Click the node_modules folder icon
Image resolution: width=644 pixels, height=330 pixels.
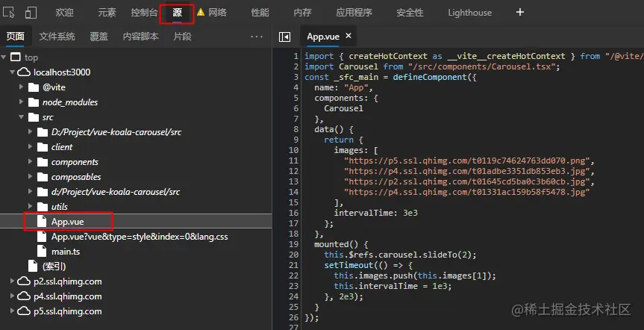click(34, 102)
